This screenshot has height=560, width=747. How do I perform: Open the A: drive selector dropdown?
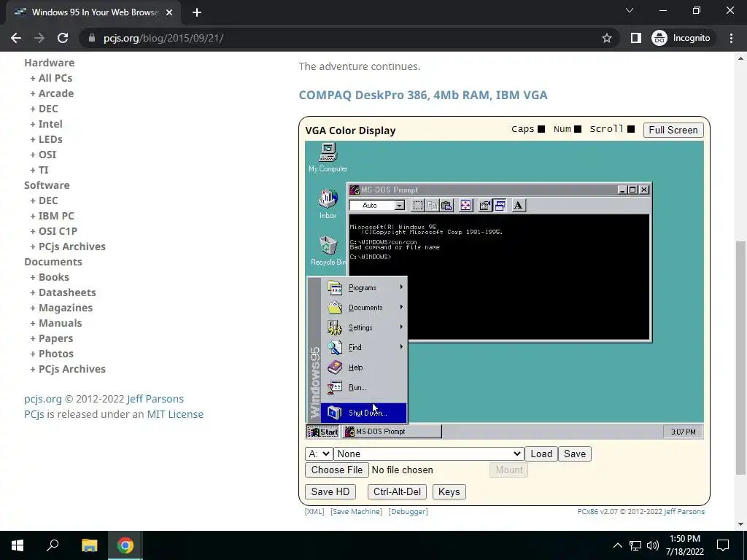(x=318, y=454)
